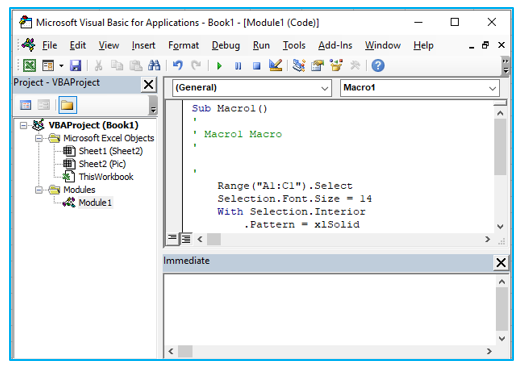
Task: Run the macro with the green play icon
Action: tap(219, 66)
